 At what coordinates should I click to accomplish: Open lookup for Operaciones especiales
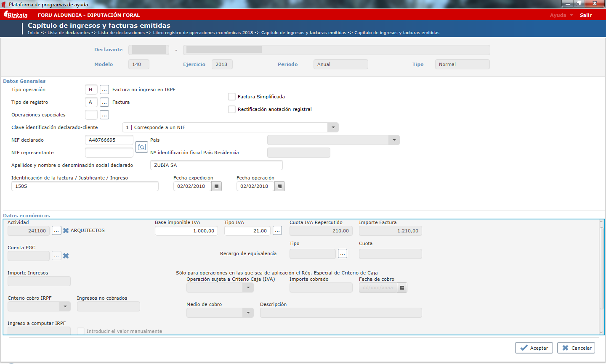coord(104,115)
